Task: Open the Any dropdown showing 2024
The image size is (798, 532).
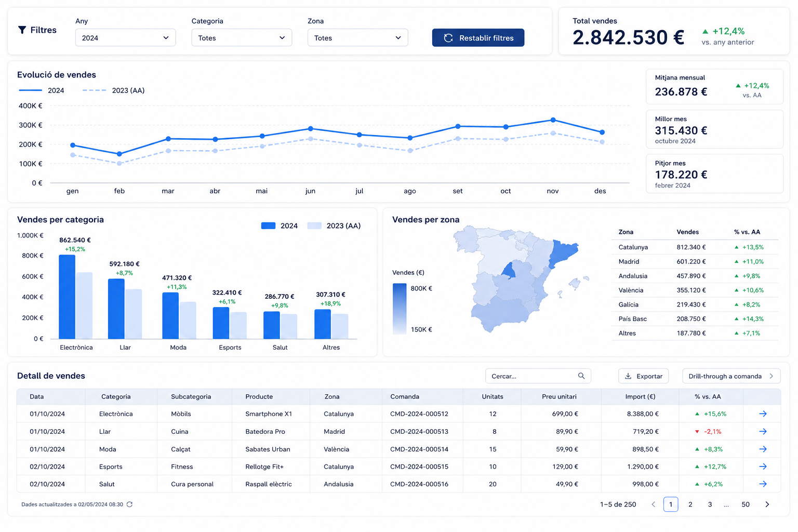Action: [125, 38]
